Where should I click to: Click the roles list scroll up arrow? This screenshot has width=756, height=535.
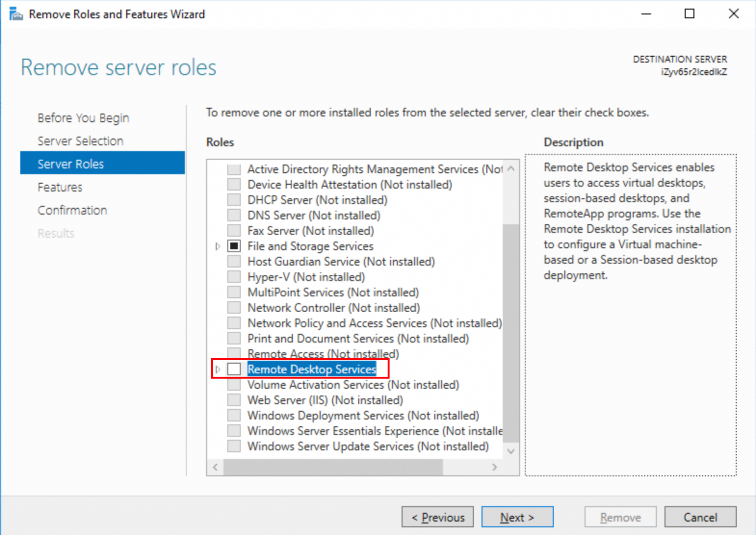(x=511, y=168)
